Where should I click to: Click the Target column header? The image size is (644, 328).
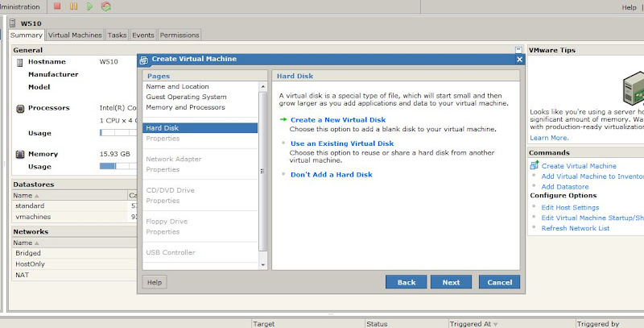pos(308,323)
